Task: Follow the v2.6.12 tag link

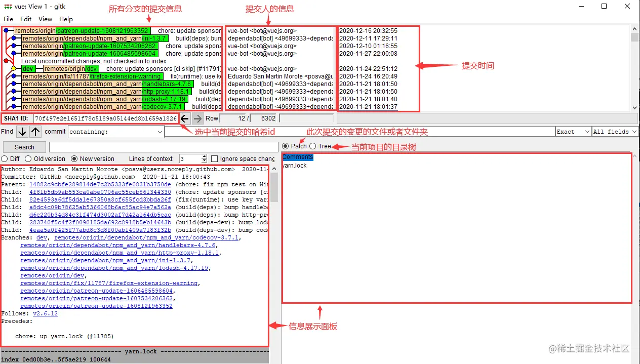Action: [x=45, y=313]
